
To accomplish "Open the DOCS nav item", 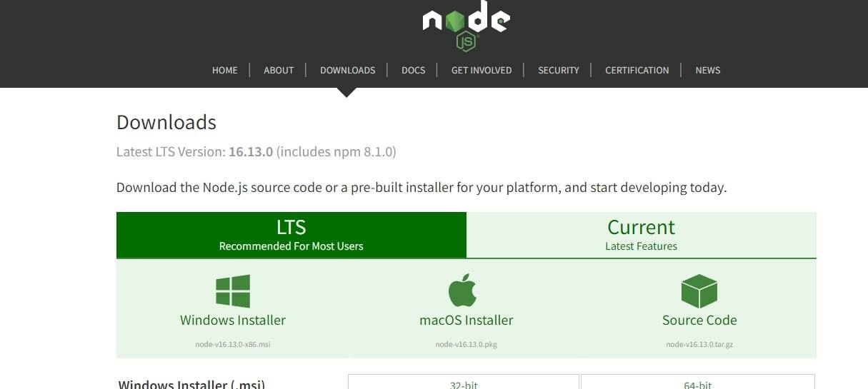I will pyautogui.click(x=413, y=70).
